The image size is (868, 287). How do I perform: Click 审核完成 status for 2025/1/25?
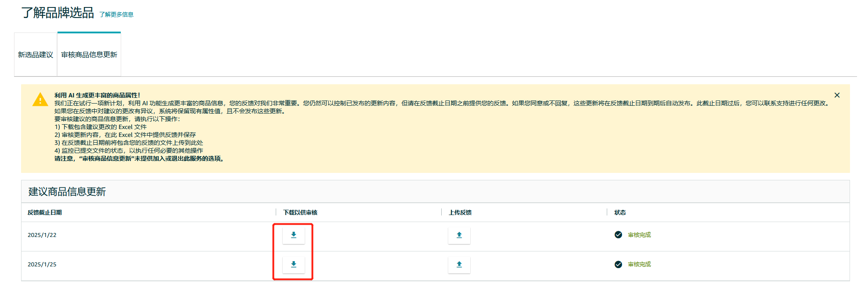click(639, 264)
